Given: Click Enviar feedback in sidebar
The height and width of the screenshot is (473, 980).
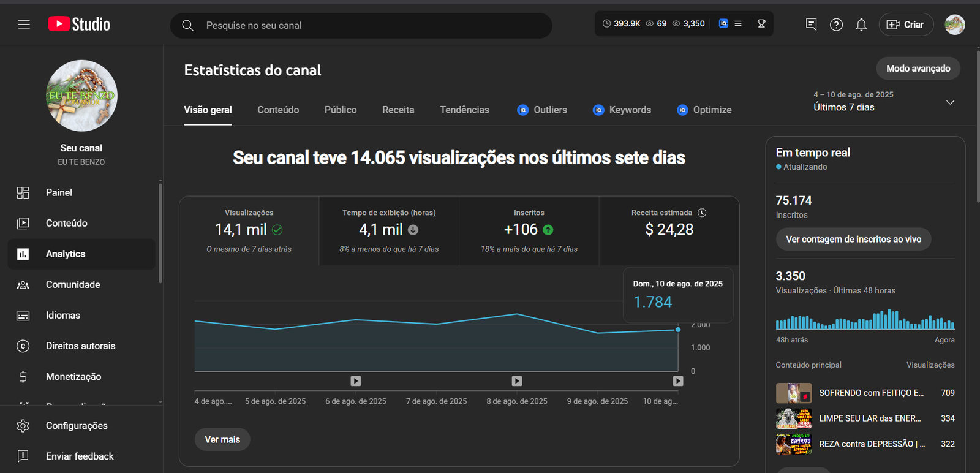Looking at the screenshot, I should point(81,456).
